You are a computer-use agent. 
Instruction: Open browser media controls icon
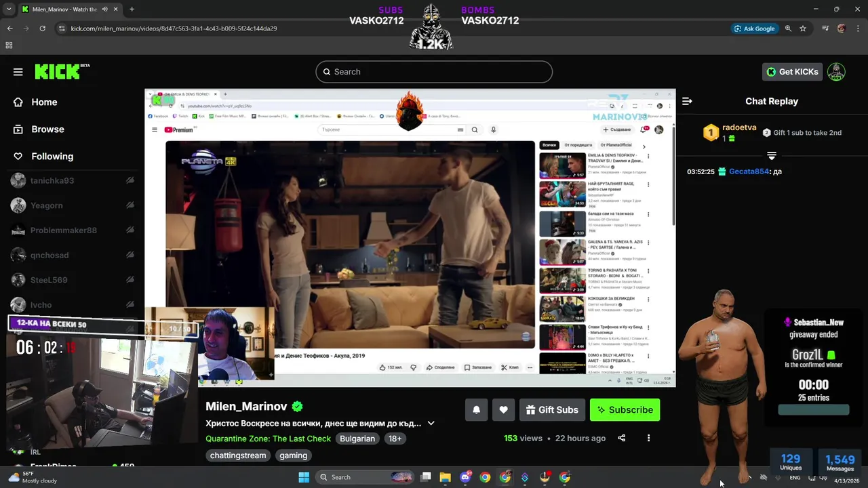[x=825, y=28]
